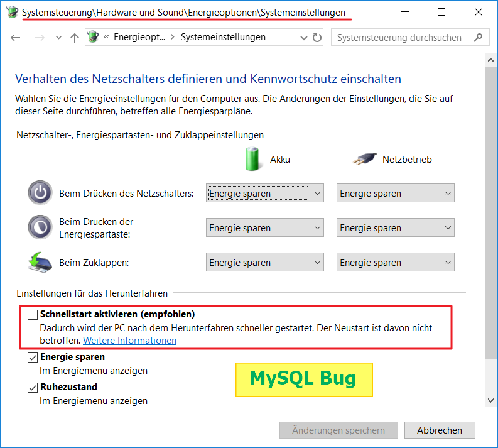This screenshot has height=448, width=498.
Task: Click the refresh button in address bar
Action: coord(317,38)
